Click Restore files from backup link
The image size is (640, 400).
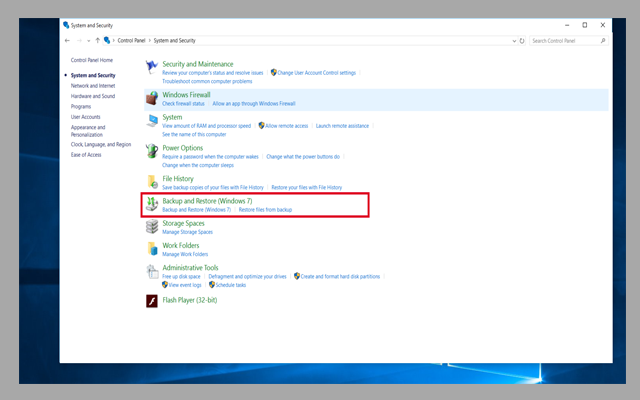[x=267, y=210]
